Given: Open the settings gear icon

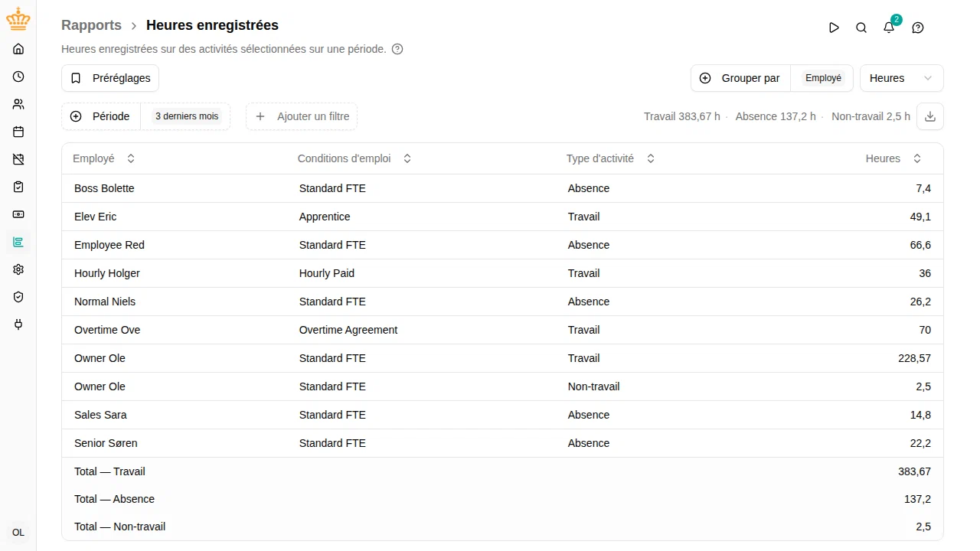Looking at the screenshot, I should tap(18, 269).
